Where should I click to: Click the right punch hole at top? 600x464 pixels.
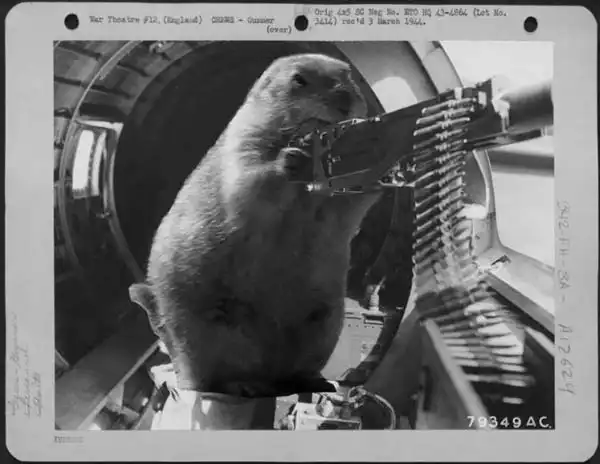click(x=530, y=23)
